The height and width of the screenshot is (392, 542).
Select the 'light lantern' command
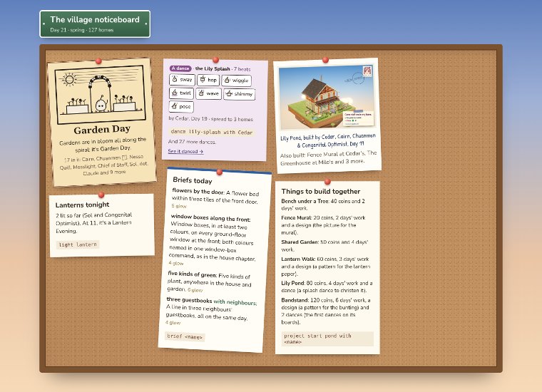point(78,244)
